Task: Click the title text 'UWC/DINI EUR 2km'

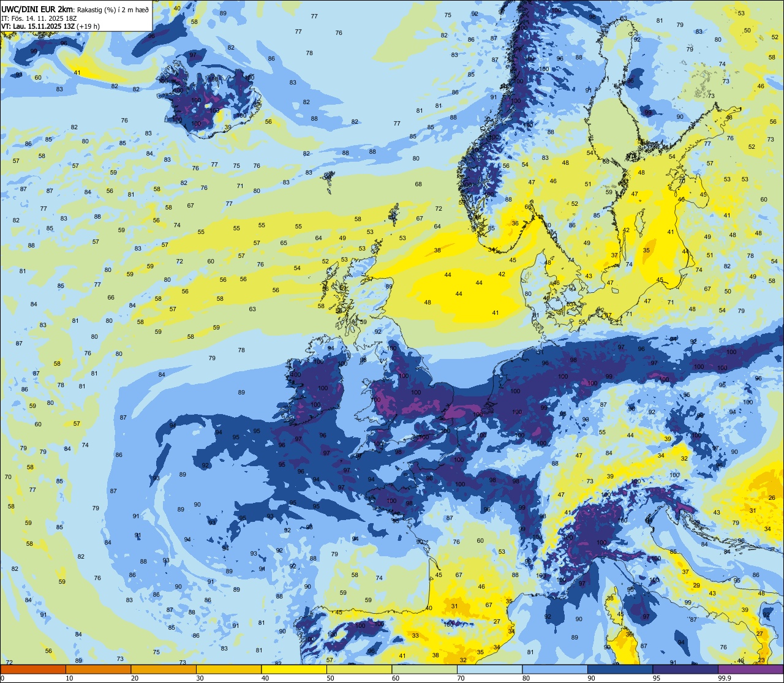Action: [x=37, y=9]
